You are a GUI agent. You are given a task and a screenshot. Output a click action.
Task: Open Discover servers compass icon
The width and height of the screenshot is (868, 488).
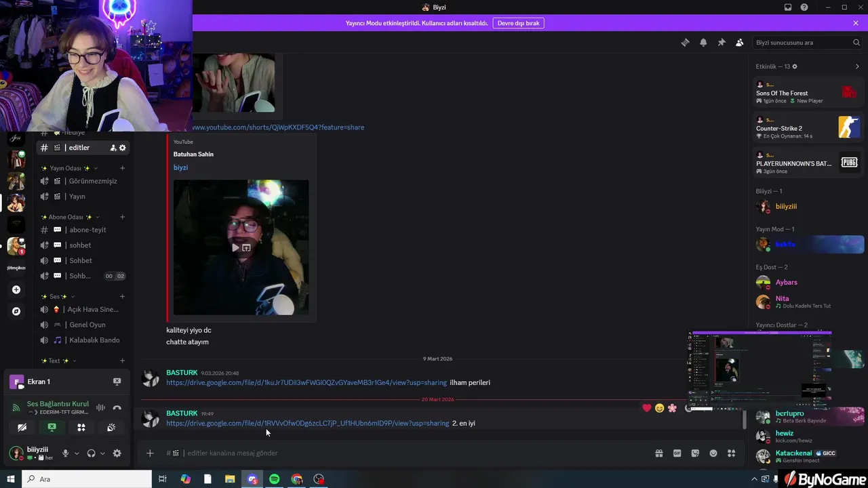click(x=16, y=311)
